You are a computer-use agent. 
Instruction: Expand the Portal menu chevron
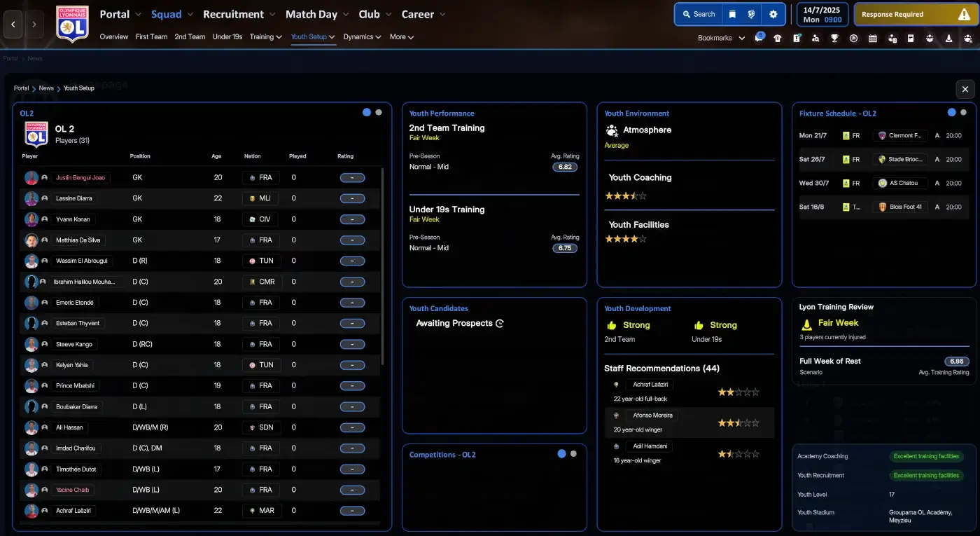coord(138,15)
